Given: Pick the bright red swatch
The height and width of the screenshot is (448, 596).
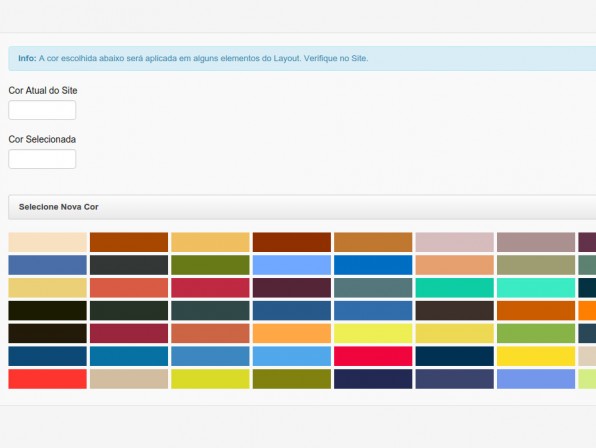Looking at the screenshot, I should tap(48, 379).
